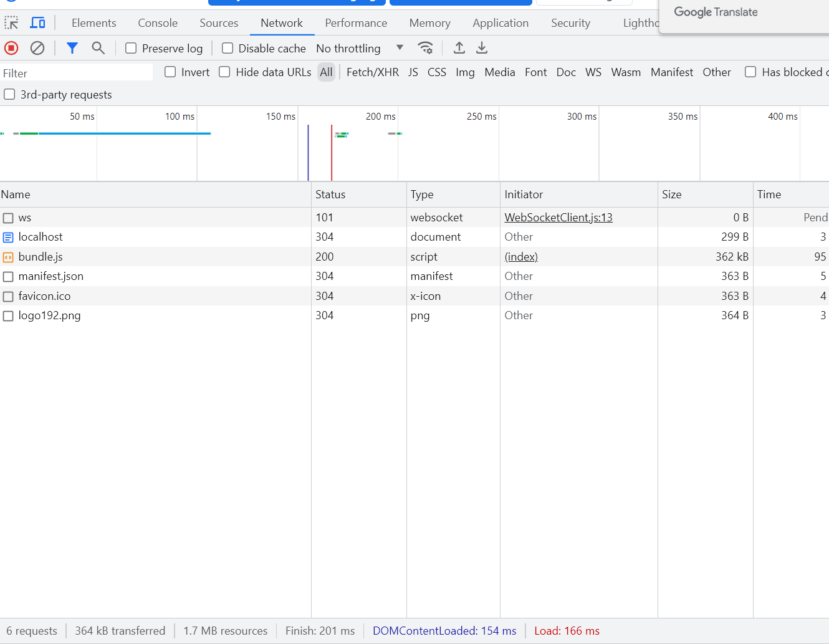Toggle the device toolbar icon
Viewport: 829px width, 644px height.
[38, 23]
